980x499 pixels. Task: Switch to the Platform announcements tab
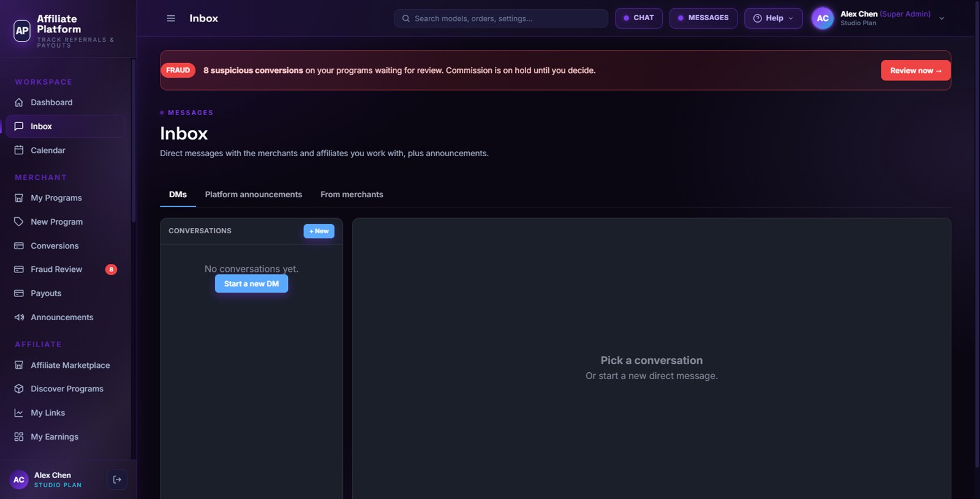(254, 195)
